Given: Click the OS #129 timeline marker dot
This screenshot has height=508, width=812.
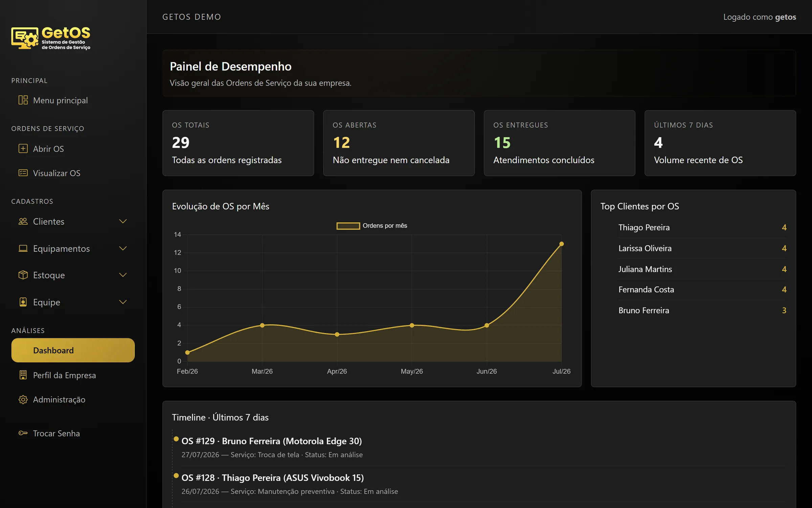Looking at the screenshot, I should point(176,439).
